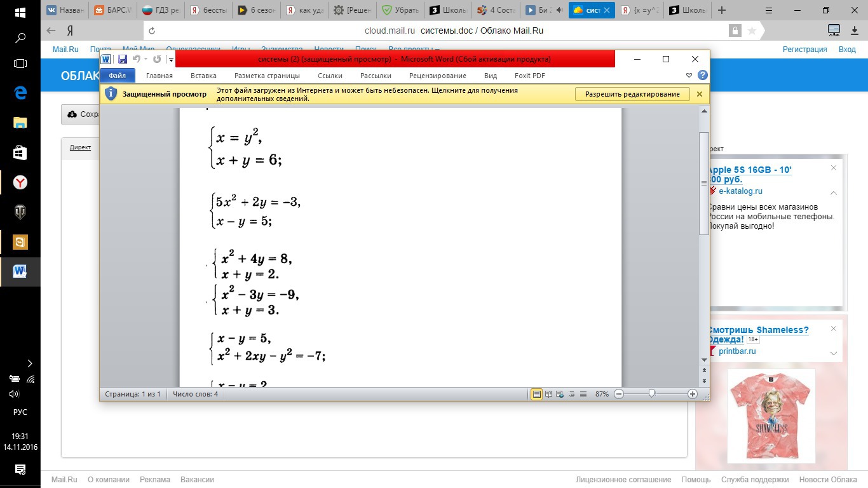Expand the printbar.ru ad chevron

click(x=834, y=353)
